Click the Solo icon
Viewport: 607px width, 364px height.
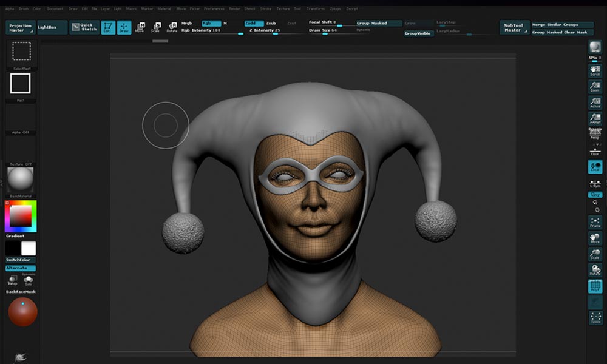coord(29,280)
